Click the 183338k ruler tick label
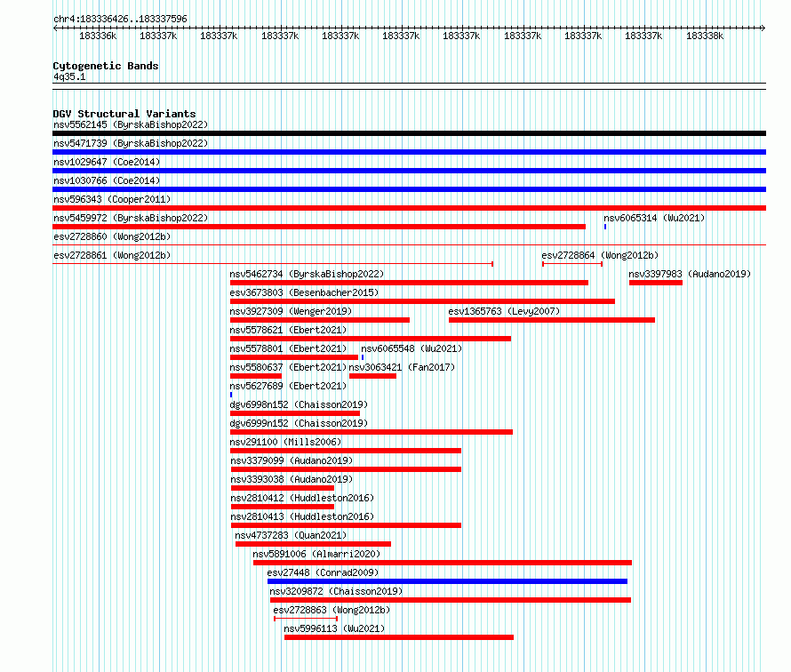The image size is (791, 672). click(705, 36)
